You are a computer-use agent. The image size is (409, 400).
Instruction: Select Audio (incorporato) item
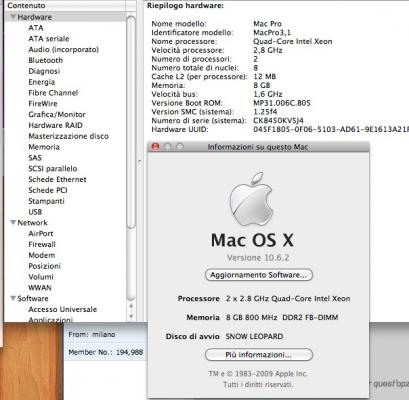63,49
